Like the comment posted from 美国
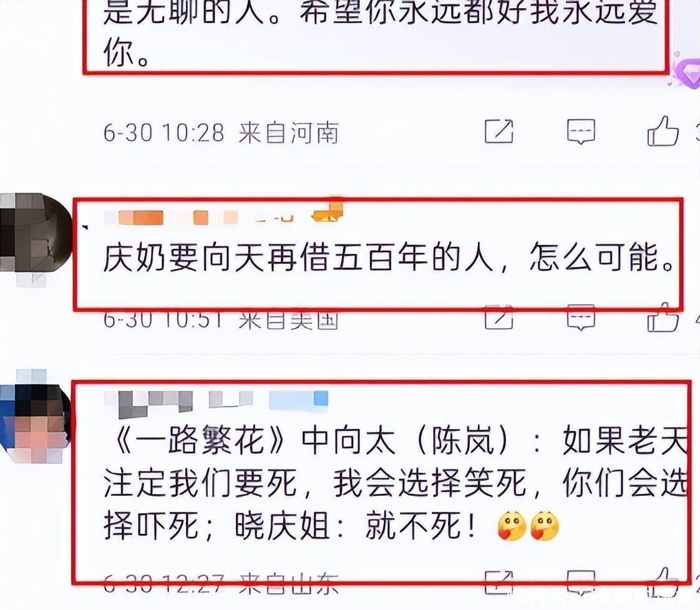Viewport: 700px width, 610px height. [663, 317]
